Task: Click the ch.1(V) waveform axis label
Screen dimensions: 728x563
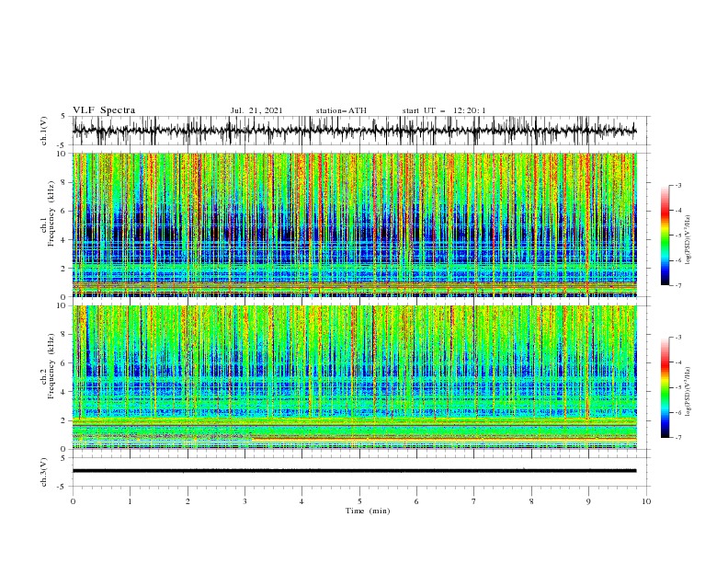Action: point(44,131)
